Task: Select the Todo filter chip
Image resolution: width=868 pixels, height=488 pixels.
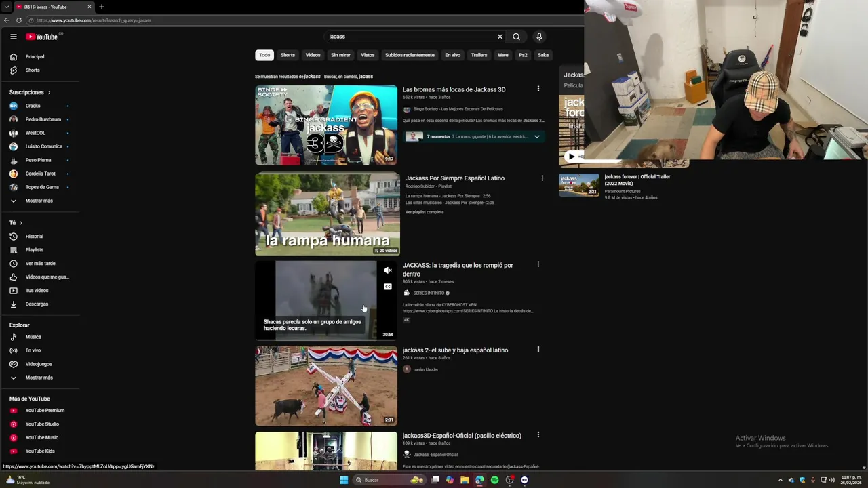Action: 264,55
